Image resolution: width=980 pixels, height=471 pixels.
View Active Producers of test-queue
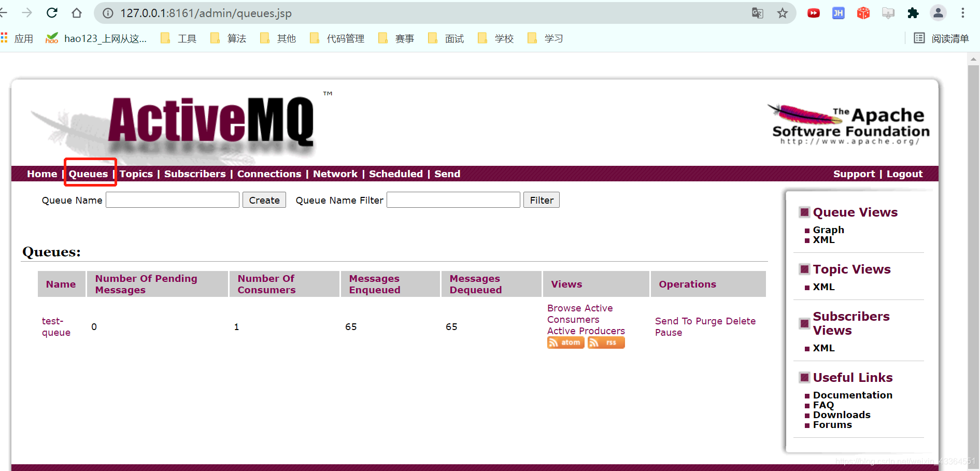(x=586, y=331)
